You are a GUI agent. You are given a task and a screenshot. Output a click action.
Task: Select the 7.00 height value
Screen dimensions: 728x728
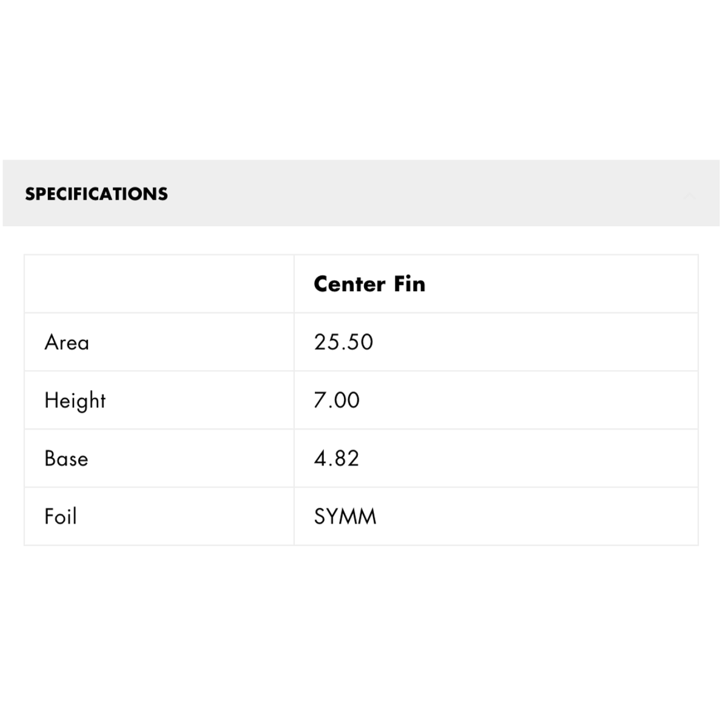coord(337,400)
